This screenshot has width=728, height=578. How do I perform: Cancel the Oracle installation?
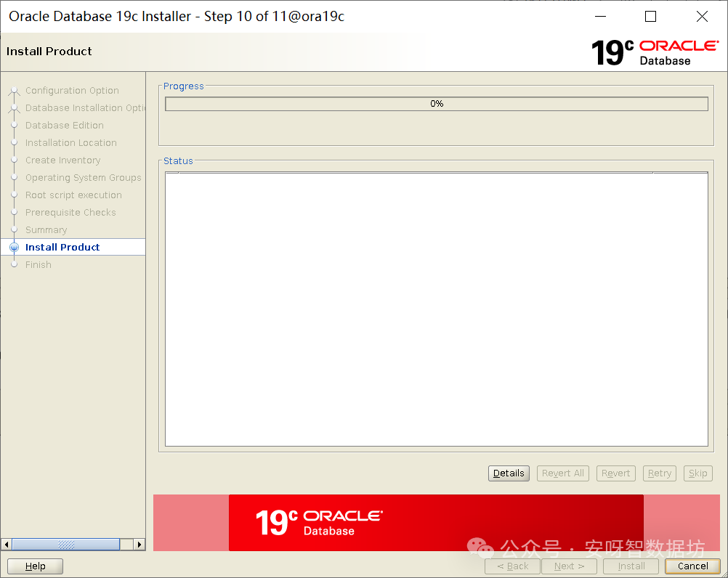[692, 566]
